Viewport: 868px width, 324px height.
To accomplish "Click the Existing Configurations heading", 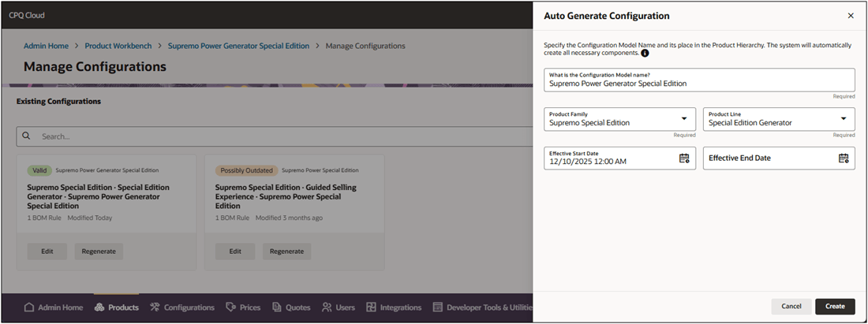I will [58, 102].
